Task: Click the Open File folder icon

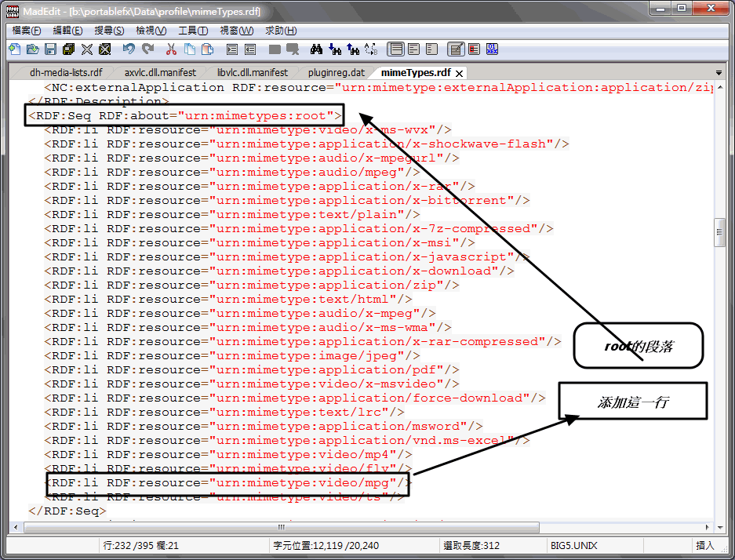Action: pos(32,49)
